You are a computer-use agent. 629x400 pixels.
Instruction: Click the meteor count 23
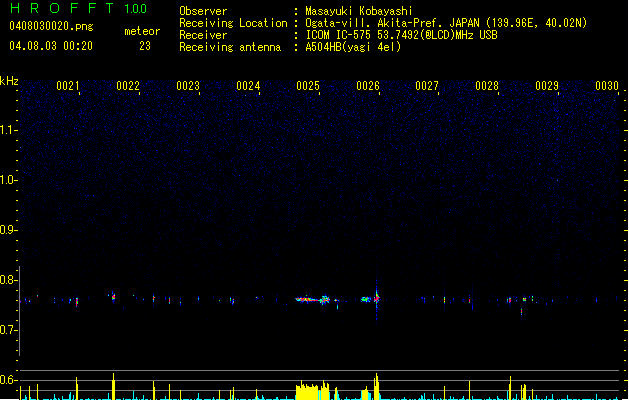(145, 46)
